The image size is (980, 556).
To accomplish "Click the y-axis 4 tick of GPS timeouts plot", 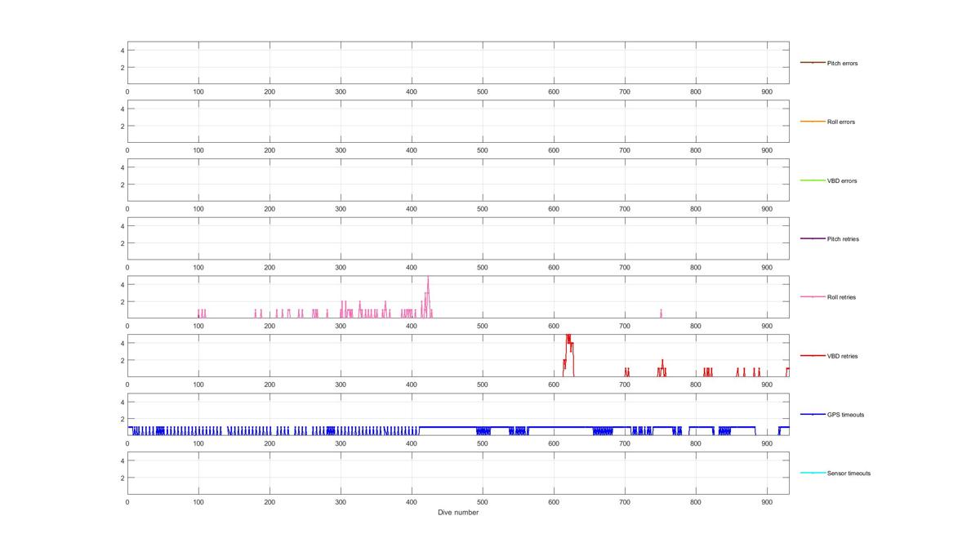I will click(x=122, y=402).
